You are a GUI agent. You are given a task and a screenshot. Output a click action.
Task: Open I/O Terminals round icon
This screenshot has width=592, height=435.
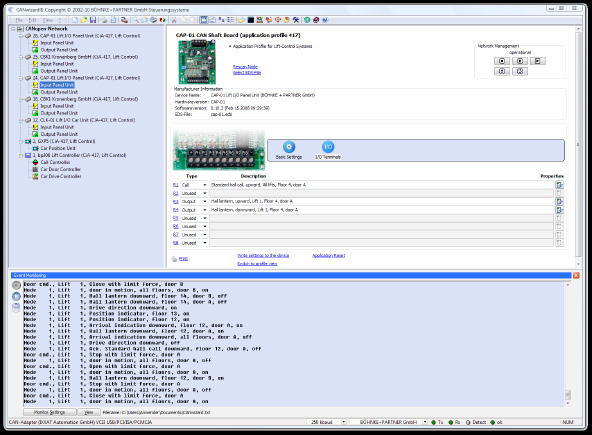[x=328, y=147]
